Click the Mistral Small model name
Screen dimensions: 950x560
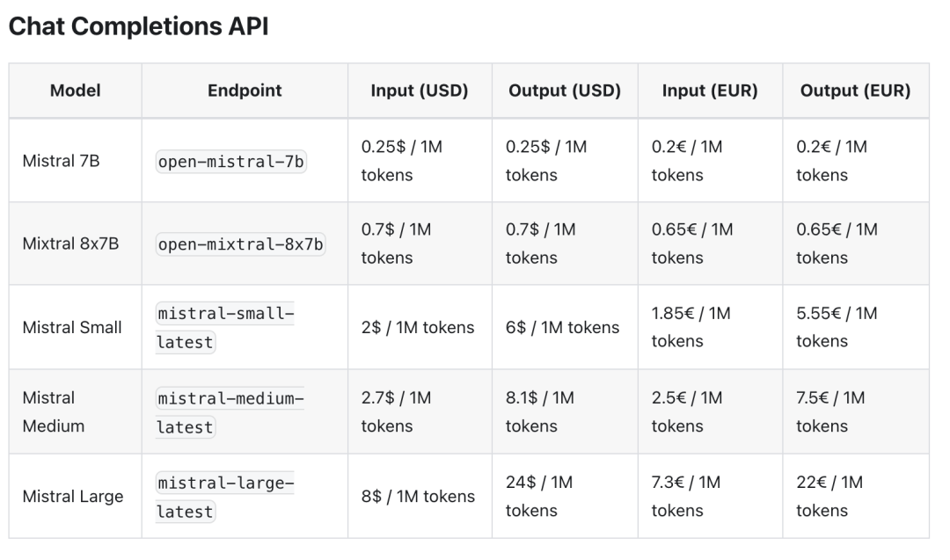72,327
